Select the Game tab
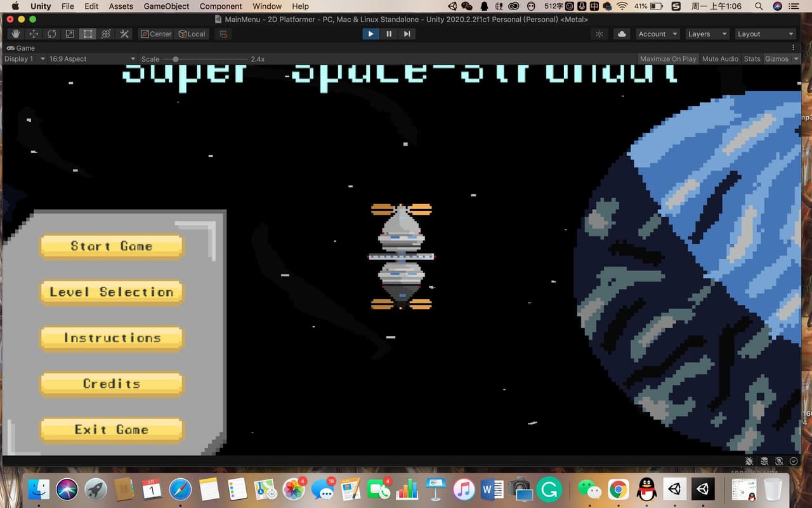 click(21, 48)
